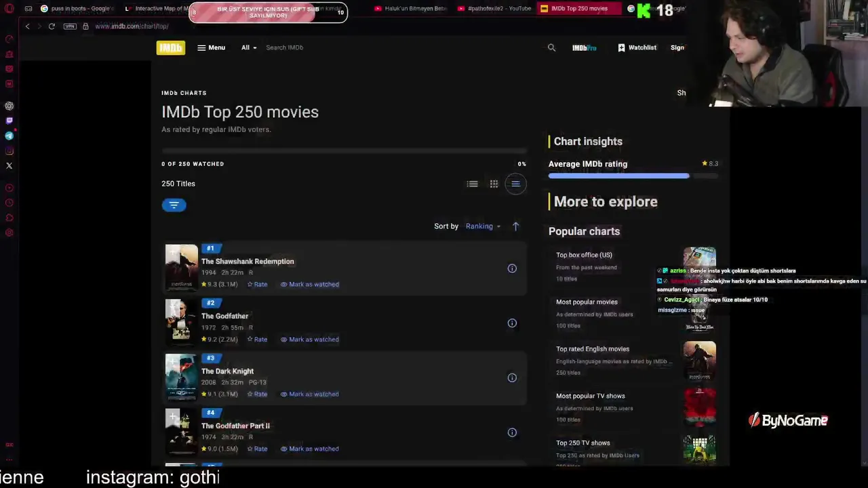The width and height of the screenshot is (868, 488).
Task: Open Most popular TV shows chart
Action: [x=590, y=396]
